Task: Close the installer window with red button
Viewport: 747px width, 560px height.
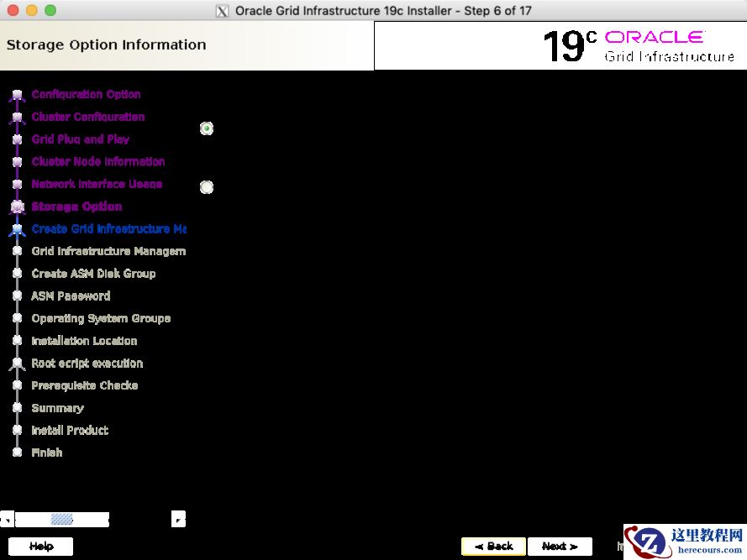Action: tap(13, 10)
